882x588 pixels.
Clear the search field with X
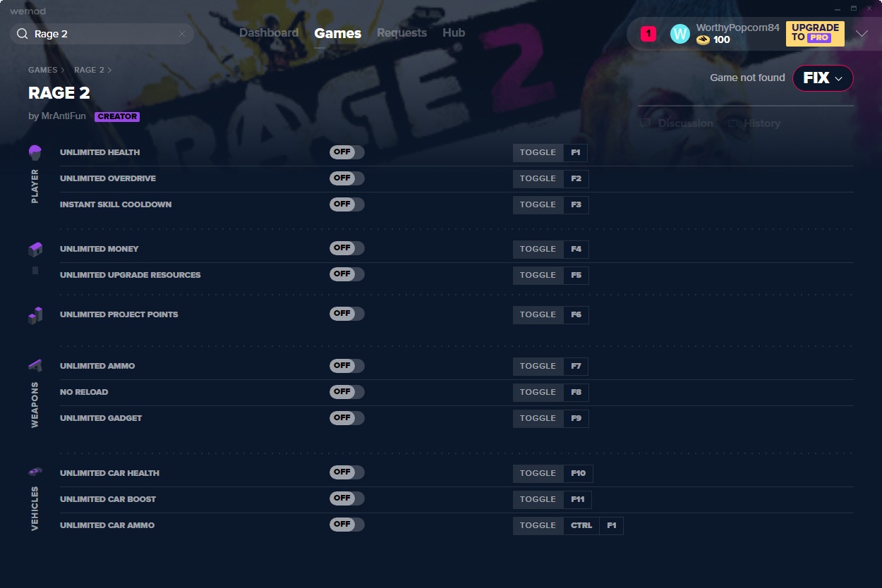click(x=182, y=34)
